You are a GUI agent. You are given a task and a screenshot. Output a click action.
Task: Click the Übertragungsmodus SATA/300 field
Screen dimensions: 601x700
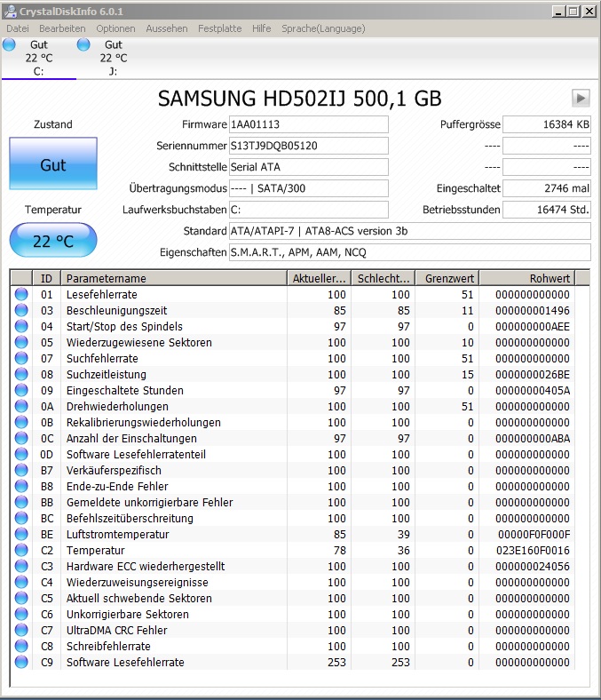[309, 188]
